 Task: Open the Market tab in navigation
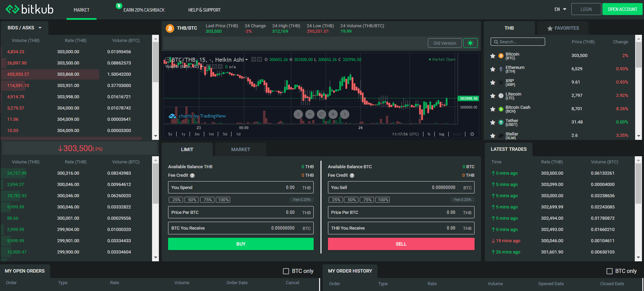click(x=81, y=10)
